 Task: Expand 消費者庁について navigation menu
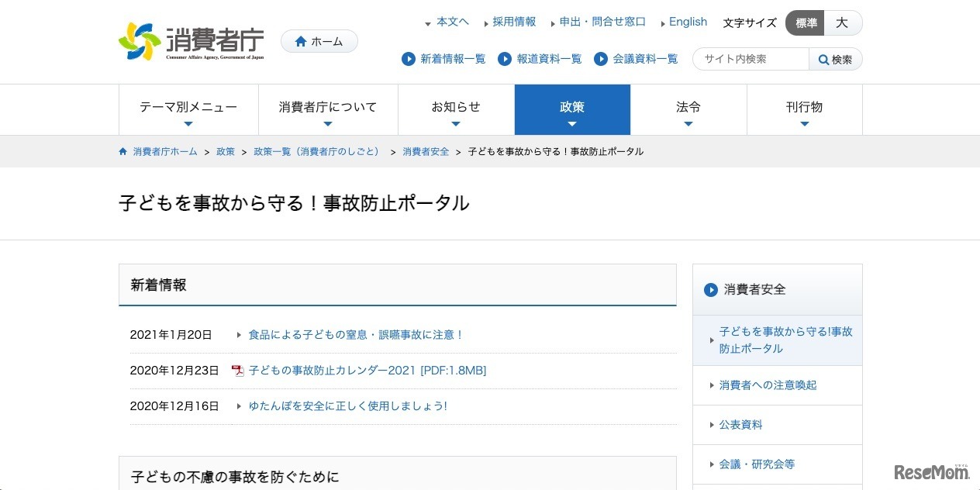[328, 109]
